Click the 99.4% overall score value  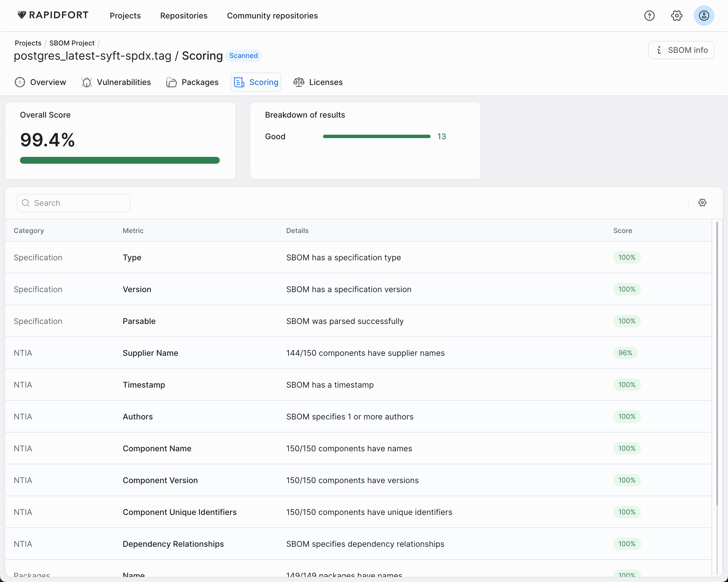[47, 140]
